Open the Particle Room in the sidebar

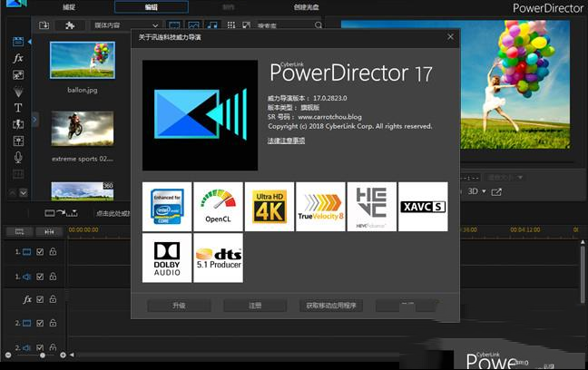(x=17, y=92)
